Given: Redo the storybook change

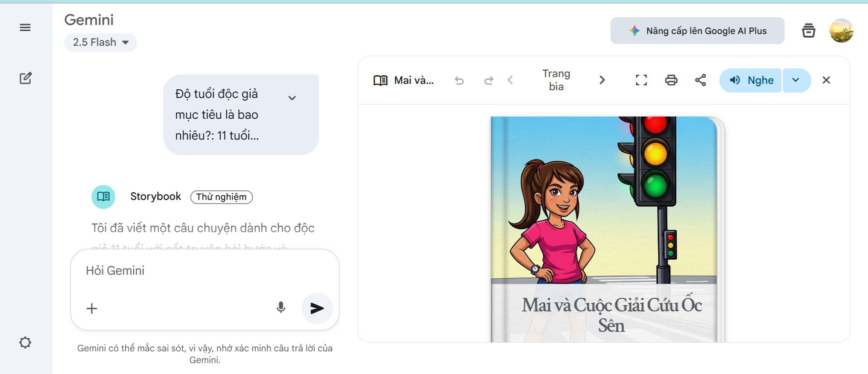Looking at the screenshot, I should coord(488,81).
